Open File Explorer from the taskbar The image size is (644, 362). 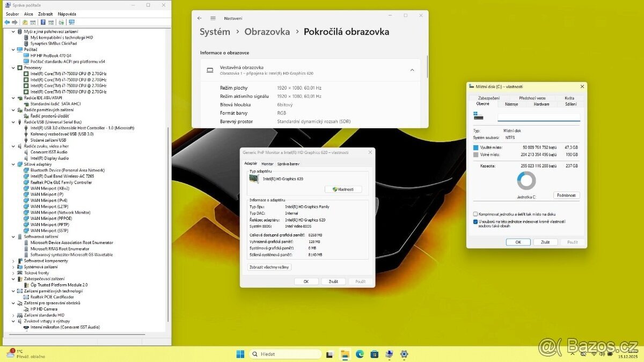345,354
